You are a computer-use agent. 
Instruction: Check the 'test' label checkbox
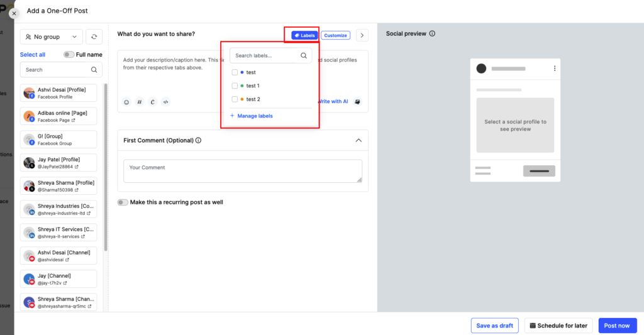[235, 72]
